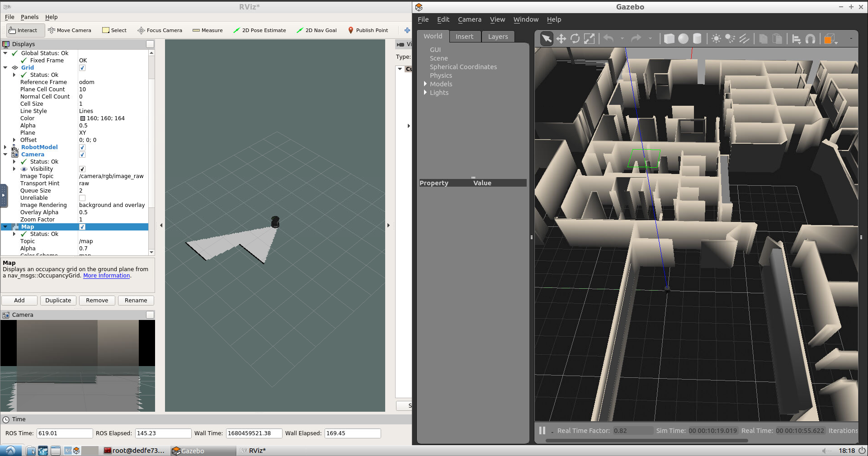Select the Publish Point tool
Viewport: 868px width, 456px height.
coord(368,30)
